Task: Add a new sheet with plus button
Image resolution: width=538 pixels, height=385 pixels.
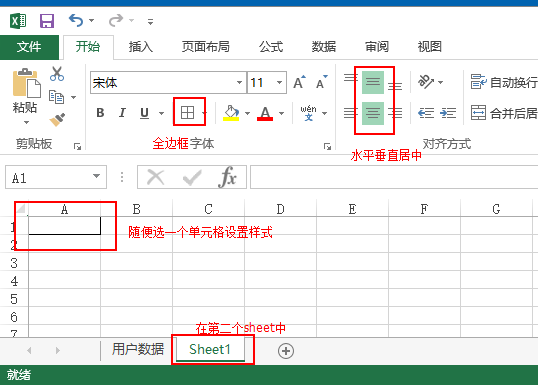Action: 286,351
